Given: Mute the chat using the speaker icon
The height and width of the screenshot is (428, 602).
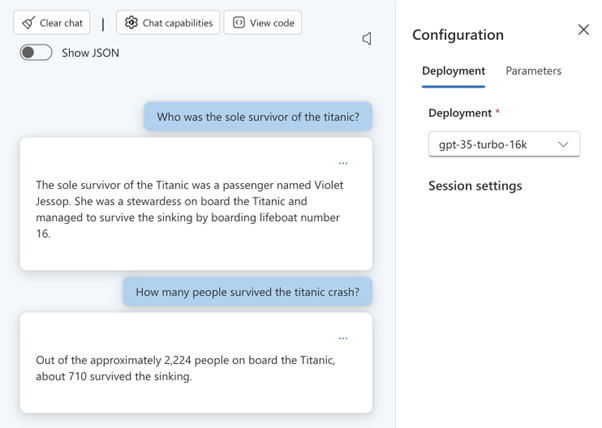Looking at the screenshot, I should [x=367, y=38].
